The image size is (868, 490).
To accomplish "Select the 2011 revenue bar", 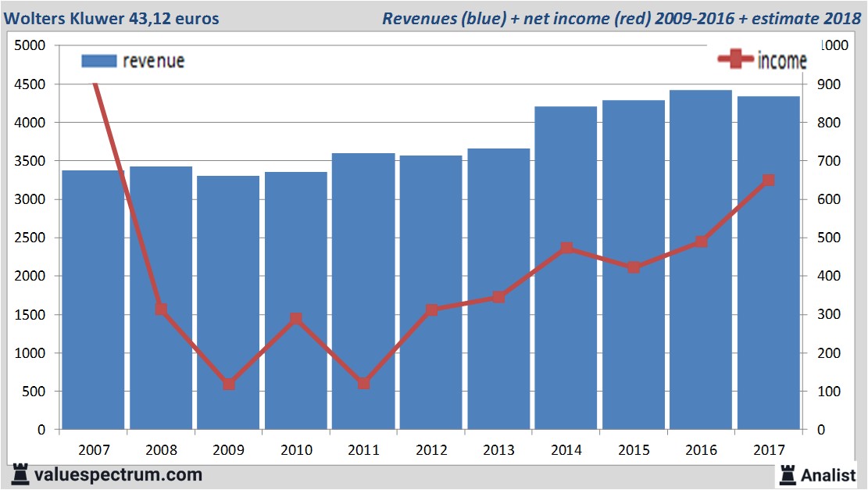I will click(363, 291).
